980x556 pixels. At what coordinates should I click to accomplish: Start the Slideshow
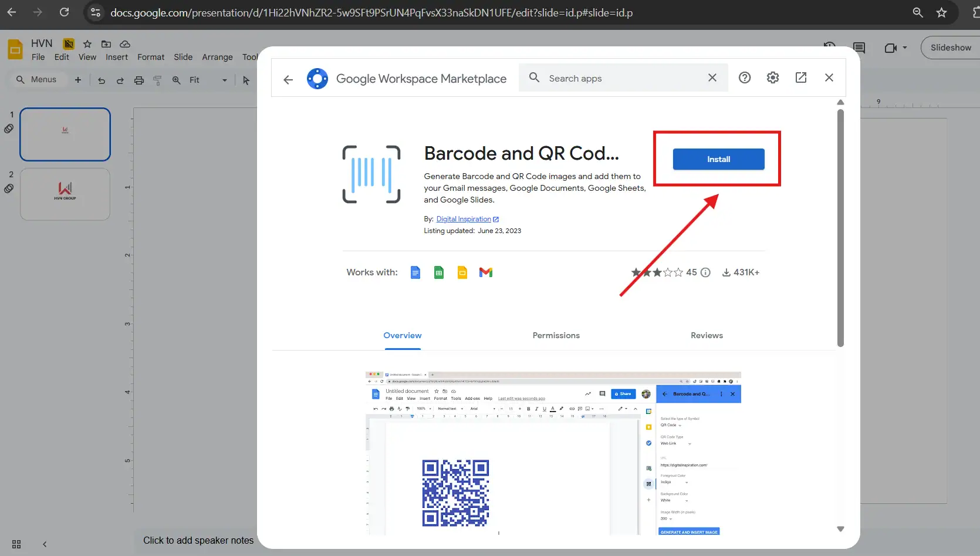pyautogui.click(x=951, y=48)
